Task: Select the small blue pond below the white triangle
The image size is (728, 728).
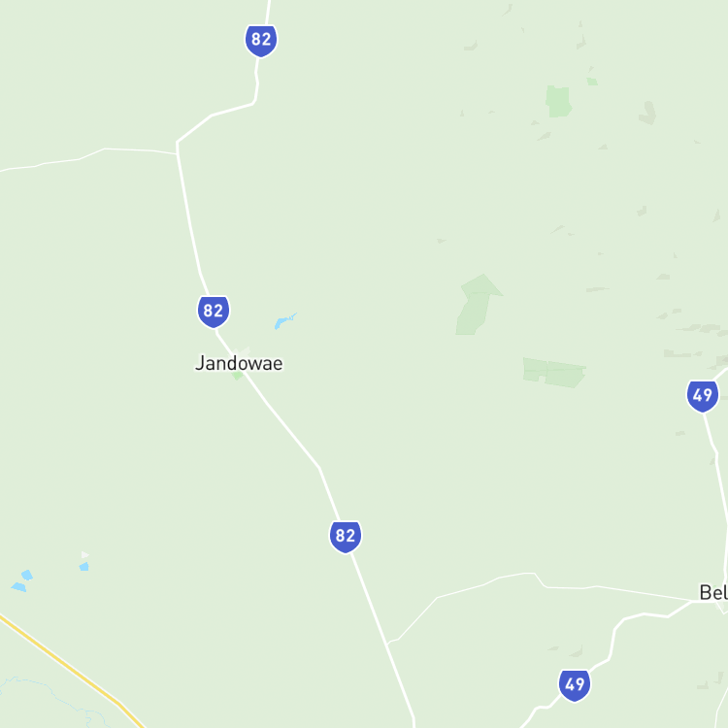Action: coord(84,567)
